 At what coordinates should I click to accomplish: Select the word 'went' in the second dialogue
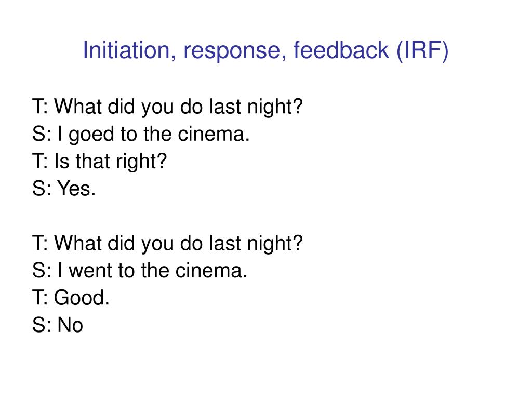[x=90, y=271]
